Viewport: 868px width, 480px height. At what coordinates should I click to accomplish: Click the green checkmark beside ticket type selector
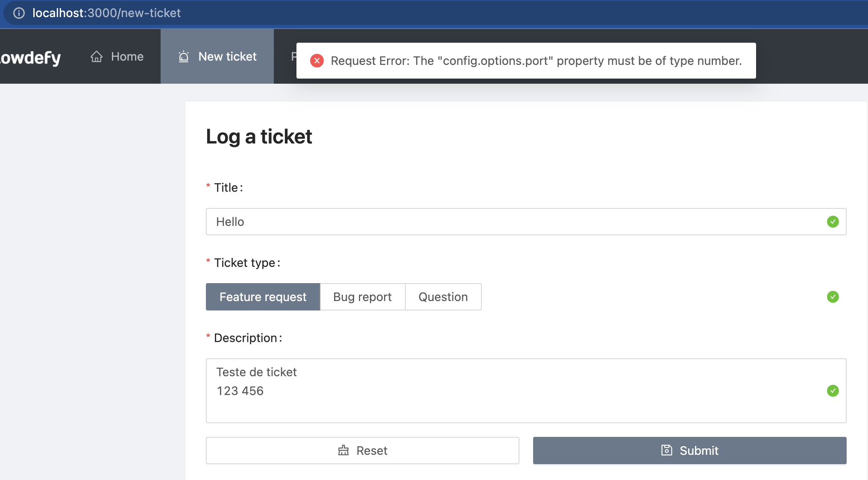[833, 296]
